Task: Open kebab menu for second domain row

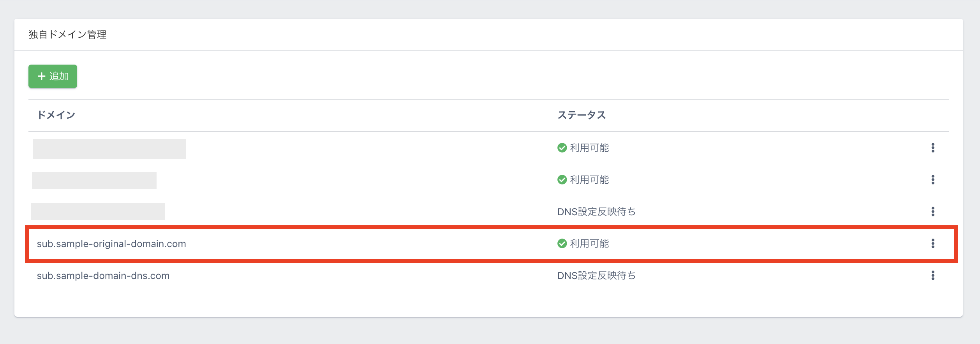Action: click(932, 180)
